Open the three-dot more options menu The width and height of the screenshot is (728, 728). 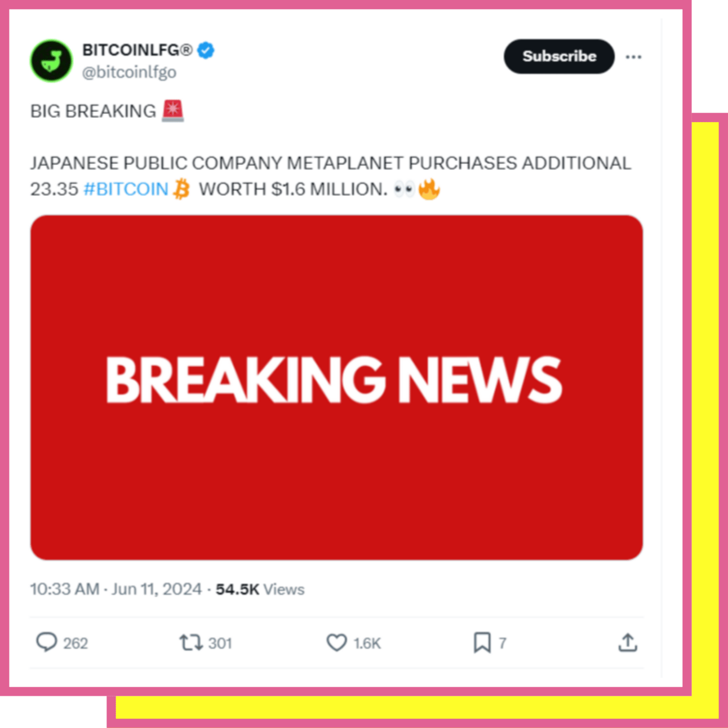pyautogui.click(x=633, y=57)
